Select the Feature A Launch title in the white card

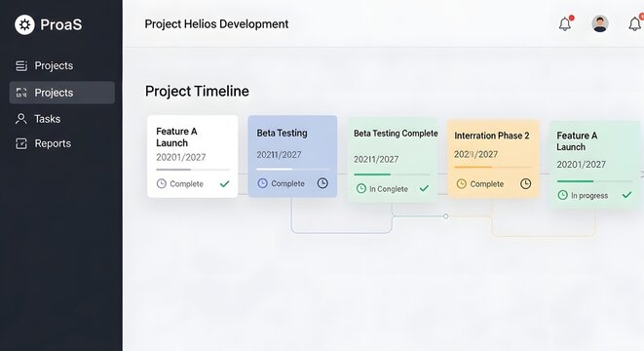pyautogui.click(x=176, y=137)
